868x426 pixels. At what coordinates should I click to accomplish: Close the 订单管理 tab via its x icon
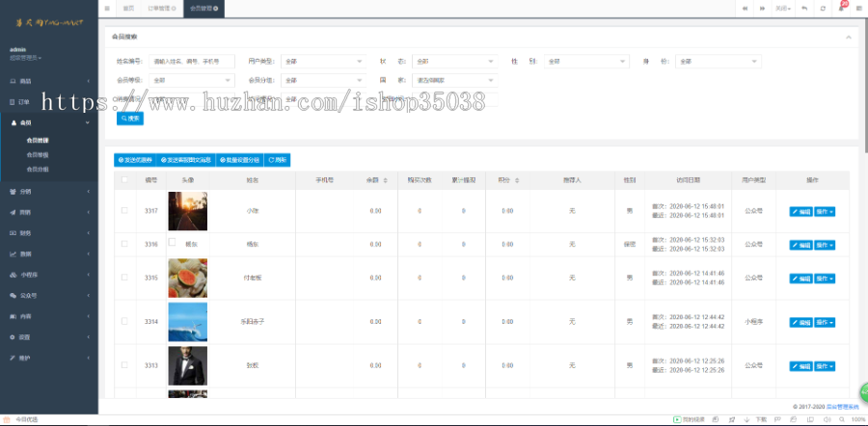(173, 8)
